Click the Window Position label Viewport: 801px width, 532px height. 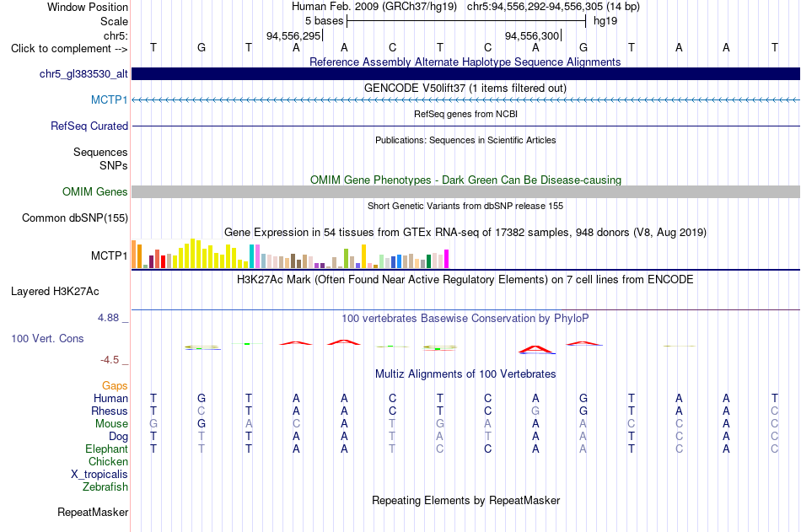click(88, 7)
